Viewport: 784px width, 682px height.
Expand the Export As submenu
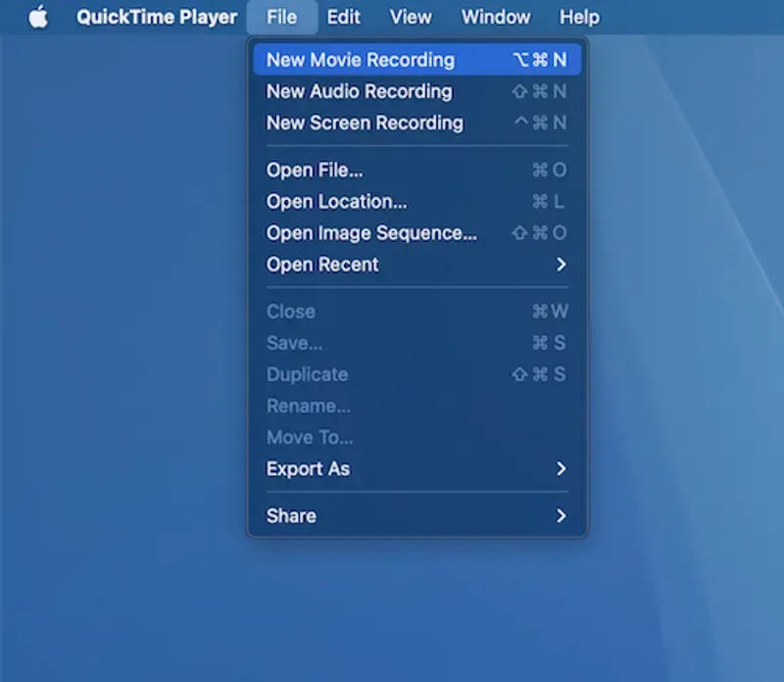tap(417, 469)
